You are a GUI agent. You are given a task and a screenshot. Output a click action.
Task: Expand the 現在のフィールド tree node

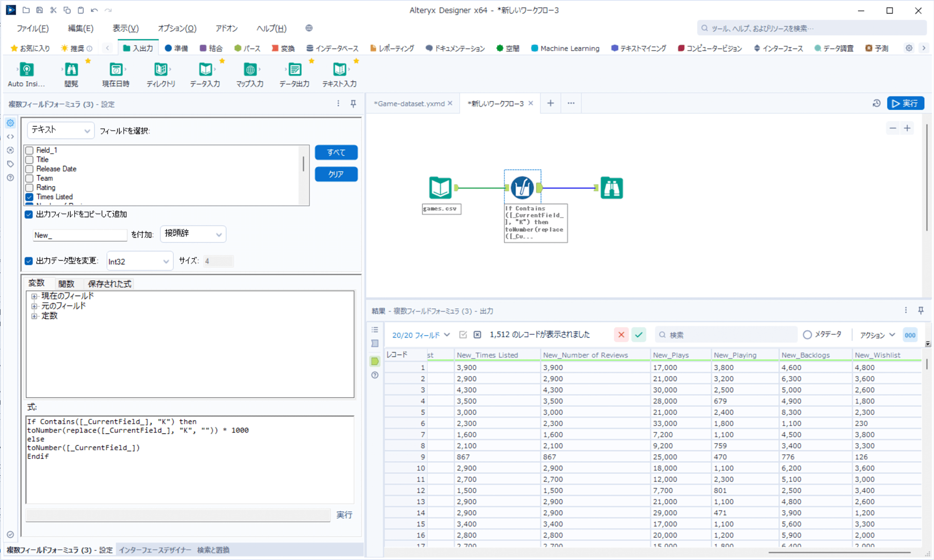click(x=34, y=296)
